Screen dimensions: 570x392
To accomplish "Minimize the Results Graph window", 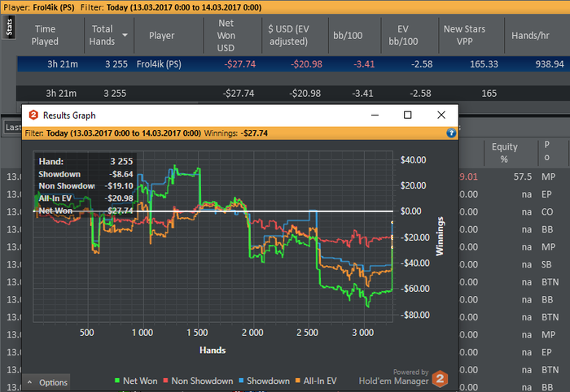I will tap(375, 115).
